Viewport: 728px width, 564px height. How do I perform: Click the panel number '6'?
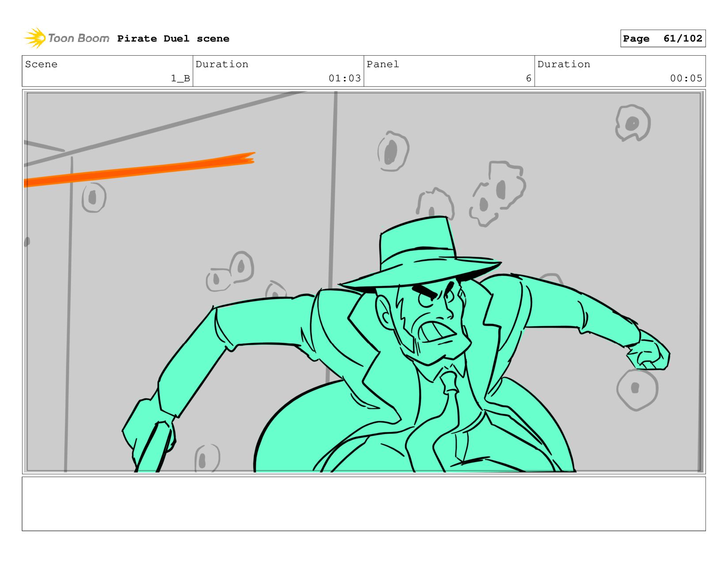coord(528,79)
